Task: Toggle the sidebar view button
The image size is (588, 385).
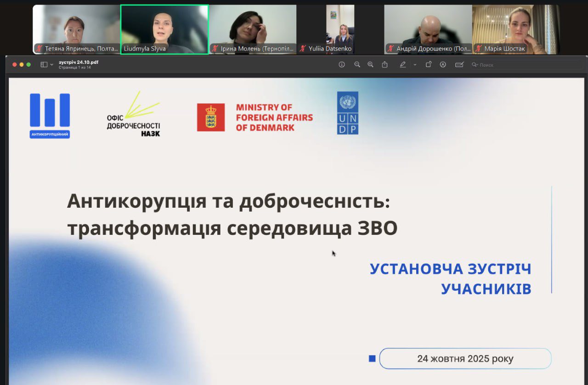Action: click(44, 65)
